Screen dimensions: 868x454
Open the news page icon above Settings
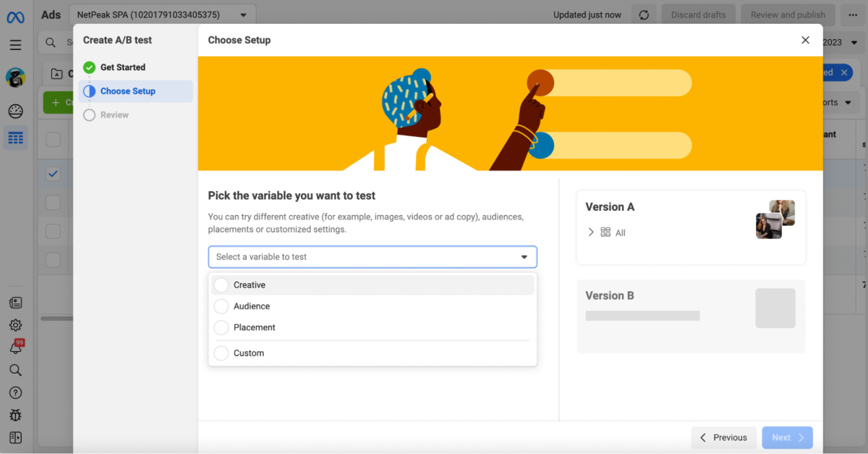(15, 303)
